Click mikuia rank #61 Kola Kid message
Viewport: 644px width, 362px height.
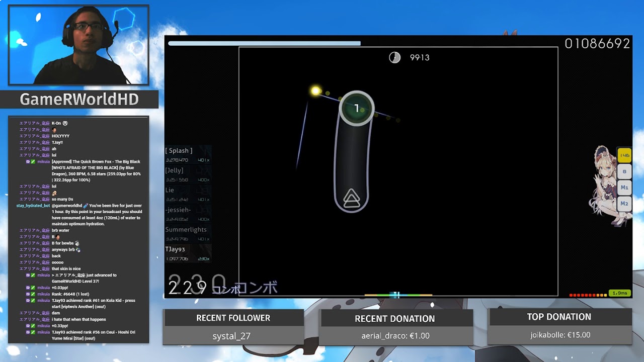tap(94, 304)
